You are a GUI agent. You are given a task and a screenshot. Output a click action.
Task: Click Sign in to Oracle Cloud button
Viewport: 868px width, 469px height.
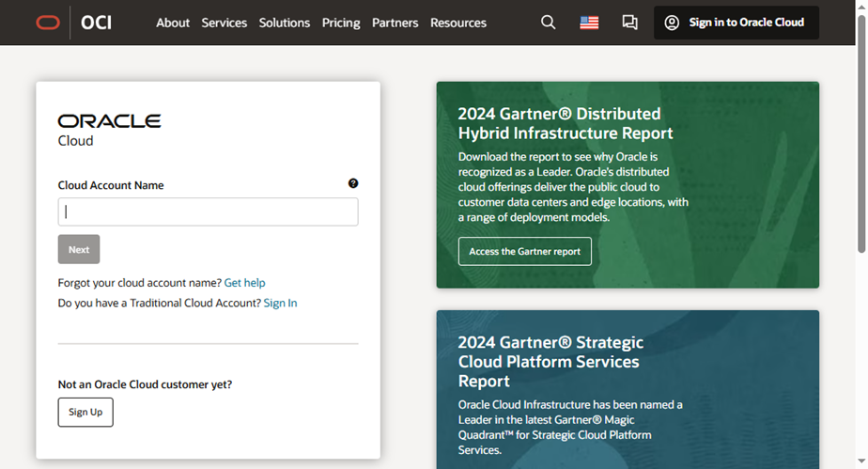click(736, 23)
